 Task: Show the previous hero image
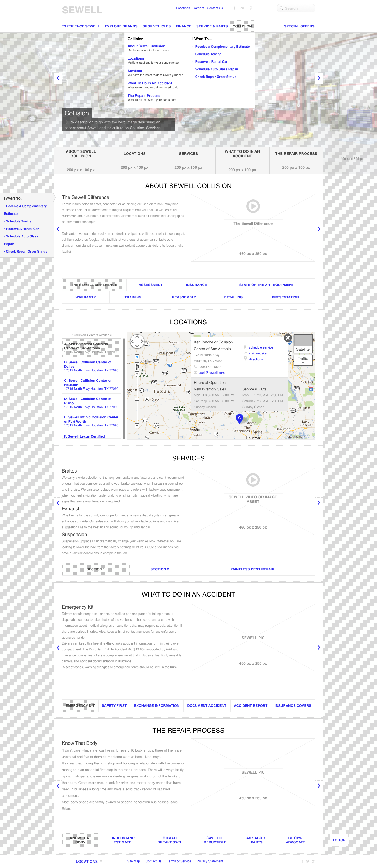58,78
